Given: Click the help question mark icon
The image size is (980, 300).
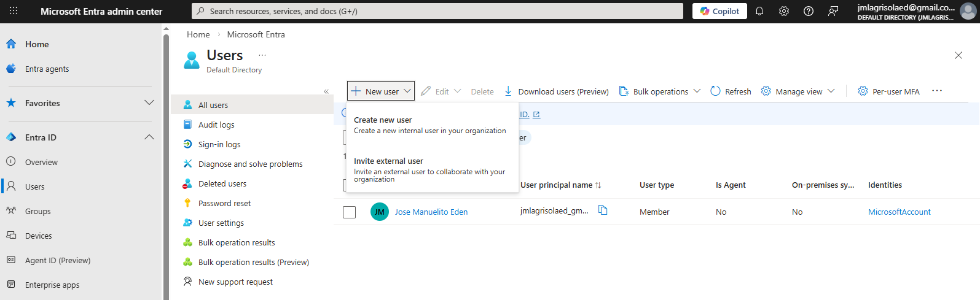Looking at the screenshot, I should tap(809, 11).
